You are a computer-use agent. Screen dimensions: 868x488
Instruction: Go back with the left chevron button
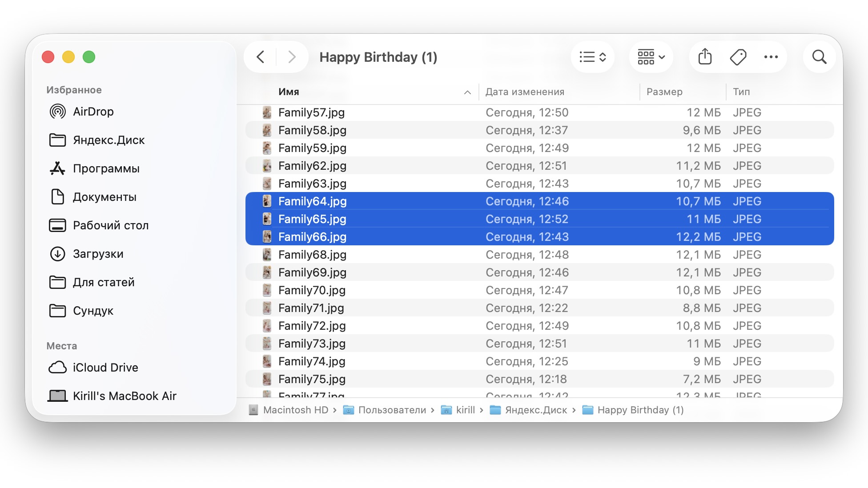(261, 57)
